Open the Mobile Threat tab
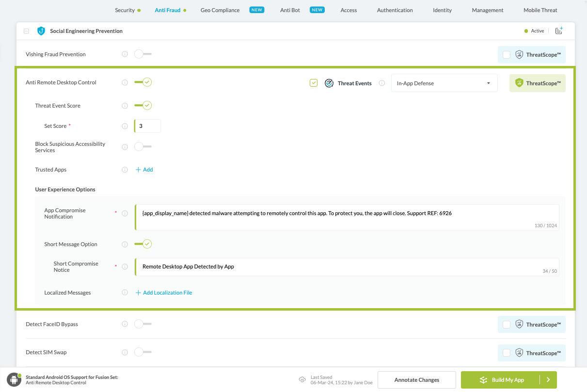 (540, 10)
